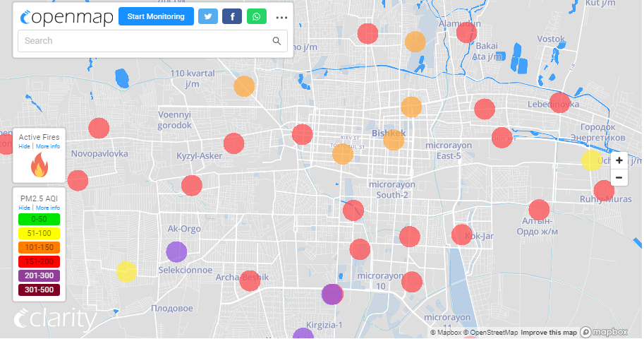Zoom out with the minus button
Screen dimensions: 644x339
pyautogui.click(x=619, y=177)
